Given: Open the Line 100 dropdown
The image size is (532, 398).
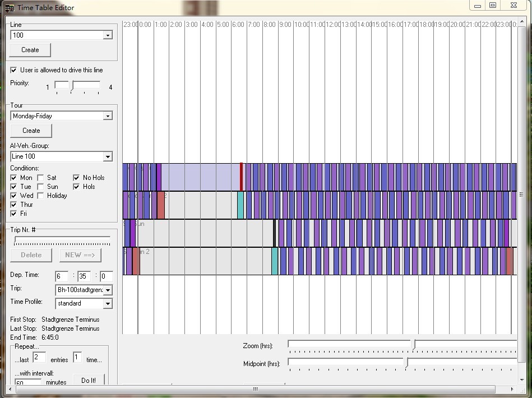Looking at the screenshot, I should pos(107,35).
